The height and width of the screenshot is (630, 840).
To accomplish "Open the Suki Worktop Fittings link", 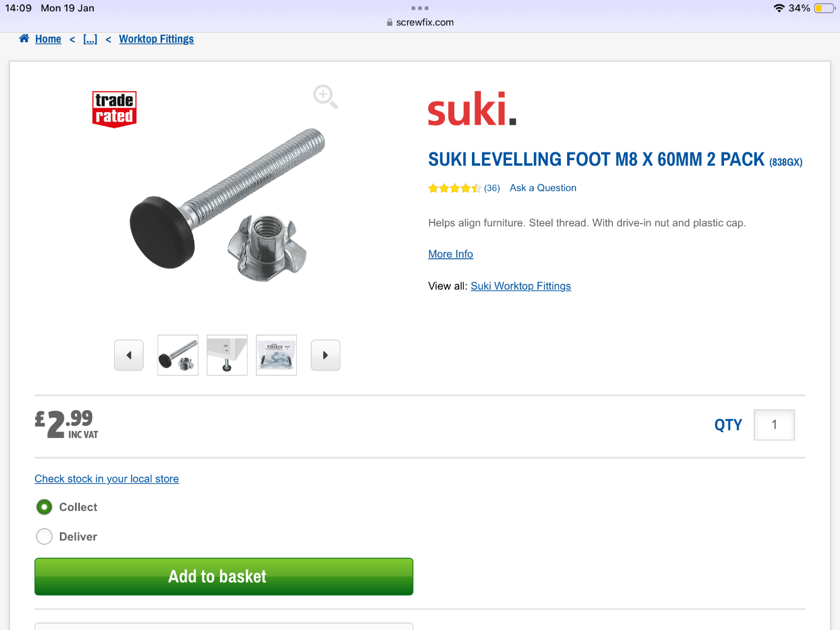I will pyautogui.click(x=521, y=286).
